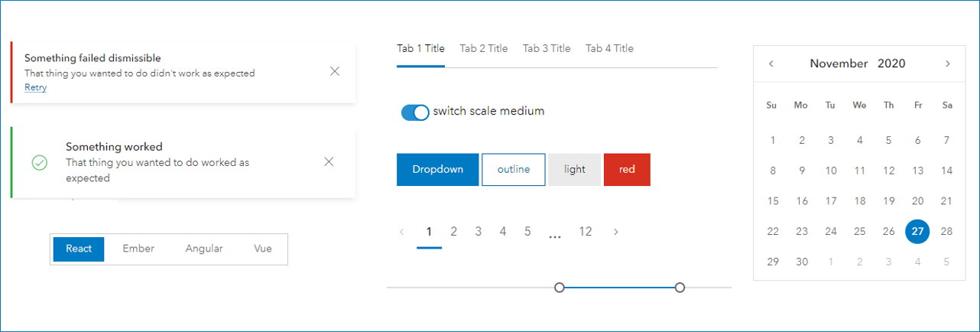Click the left range slider handle
Image resolution: width=980 pixels, height=332 pixels.
pos(560,288)
